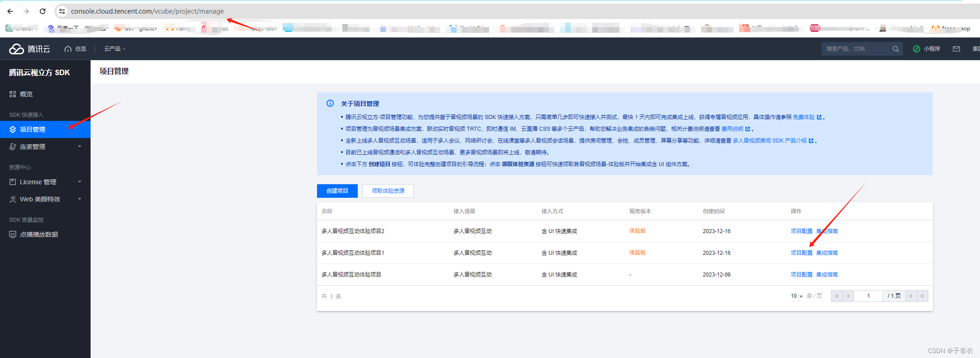Select row name 多人音视频互动体验项目2
980x358 pixels.
point(353,231)
